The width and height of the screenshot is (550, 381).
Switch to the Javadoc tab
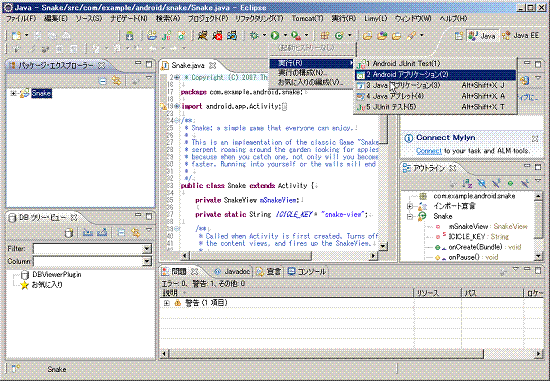point(232,272)
